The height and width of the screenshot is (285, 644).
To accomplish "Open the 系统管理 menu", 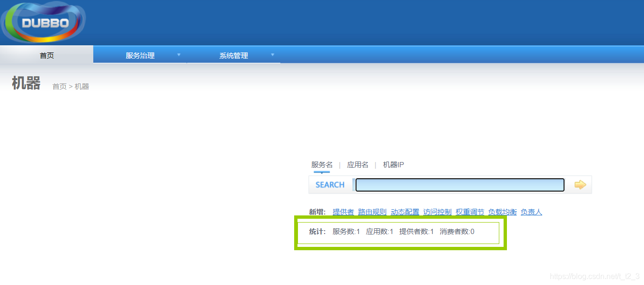I will click(233, 55).
